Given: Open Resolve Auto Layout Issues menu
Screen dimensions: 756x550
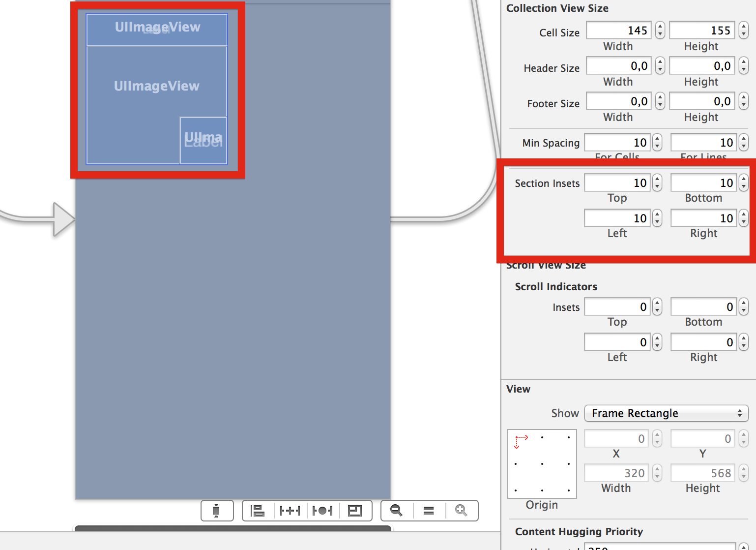Looking at the screenshot, I should point(323,511).
